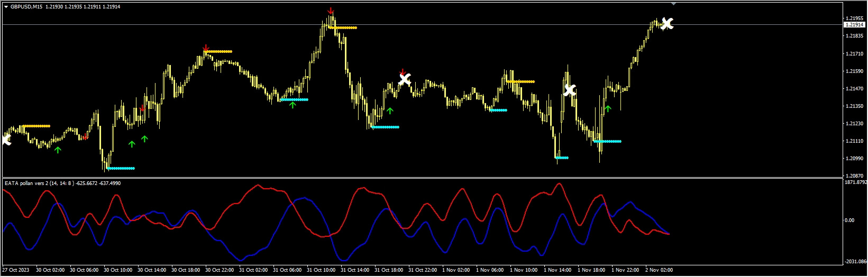This screenshot has width=868, height=277.
Task: Click the red arrow above the 30 Oct 22:00 orange line
Action: (206, 48)
